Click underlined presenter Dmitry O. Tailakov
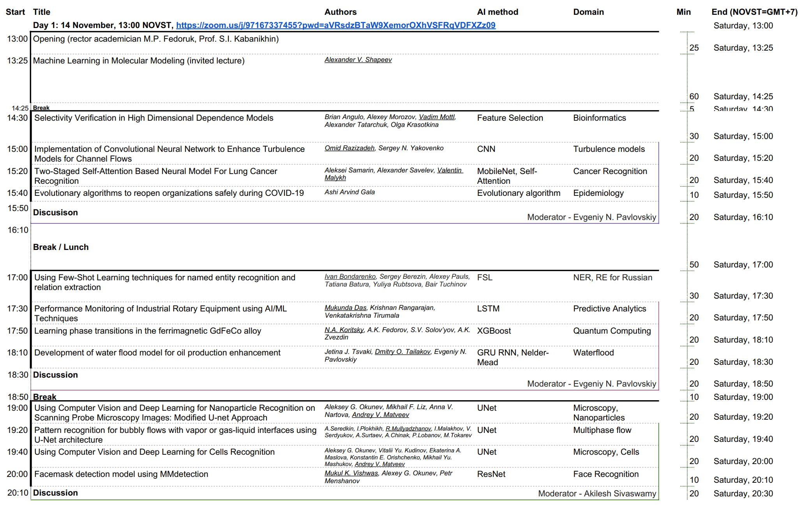 (x=402, y=352)
